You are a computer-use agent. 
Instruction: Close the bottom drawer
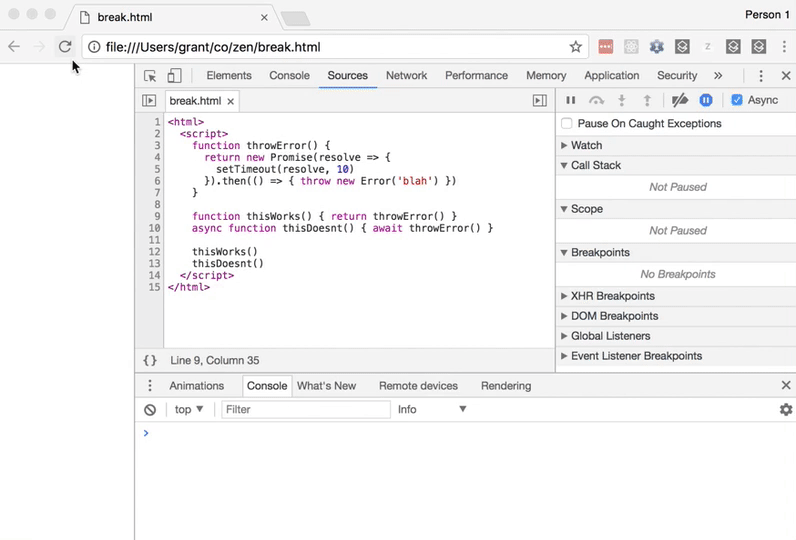coord(786,385)
